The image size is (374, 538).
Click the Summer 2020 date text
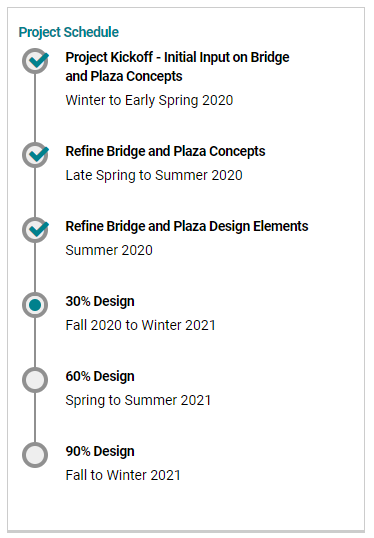click(x=109, y=250)
